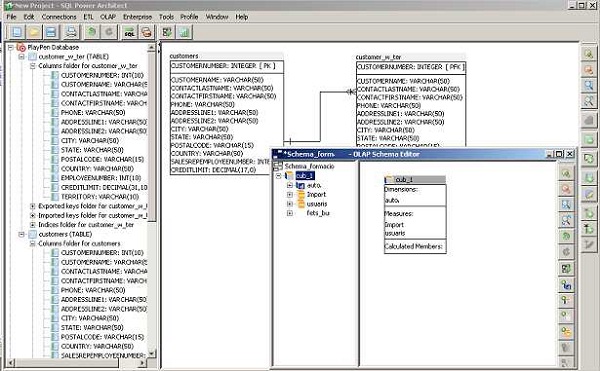
Task: Click the customer_w_ter table title in diagram
Action: [378, 57]
